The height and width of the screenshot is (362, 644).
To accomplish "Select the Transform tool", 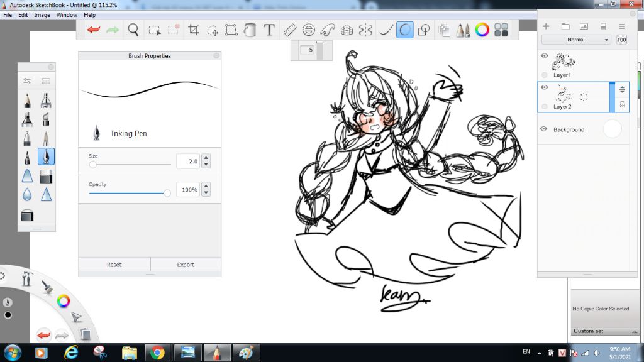I will [x=231, y=30].
